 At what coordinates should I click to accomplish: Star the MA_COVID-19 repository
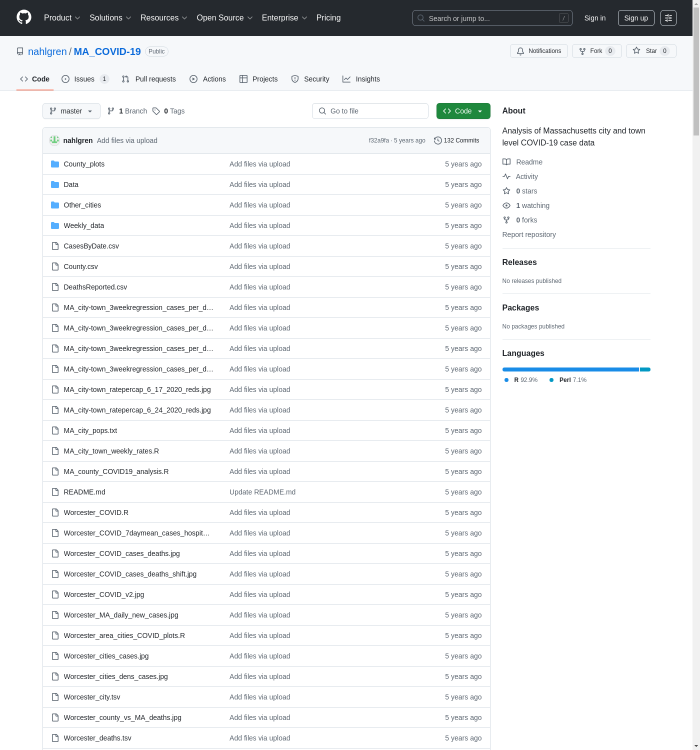650,51
